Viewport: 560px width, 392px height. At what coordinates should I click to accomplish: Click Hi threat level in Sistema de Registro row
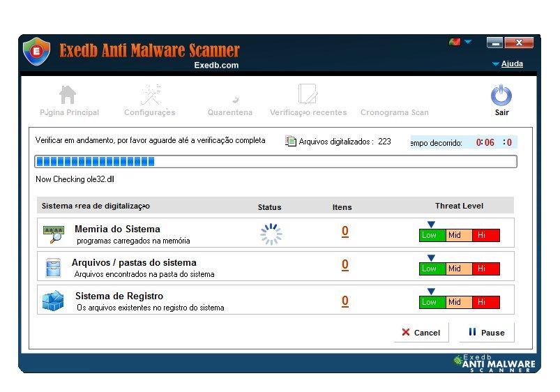tap(485, 302)
